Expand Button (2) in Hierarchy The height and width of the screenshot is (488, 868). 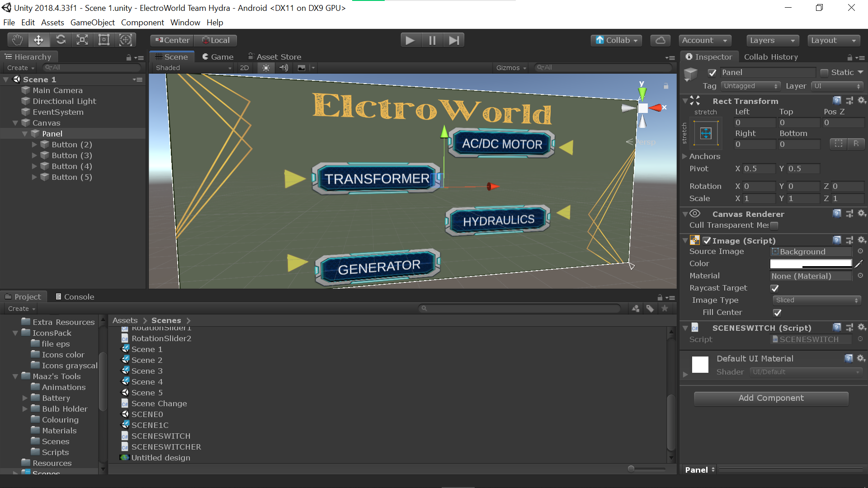pos(34,145)
